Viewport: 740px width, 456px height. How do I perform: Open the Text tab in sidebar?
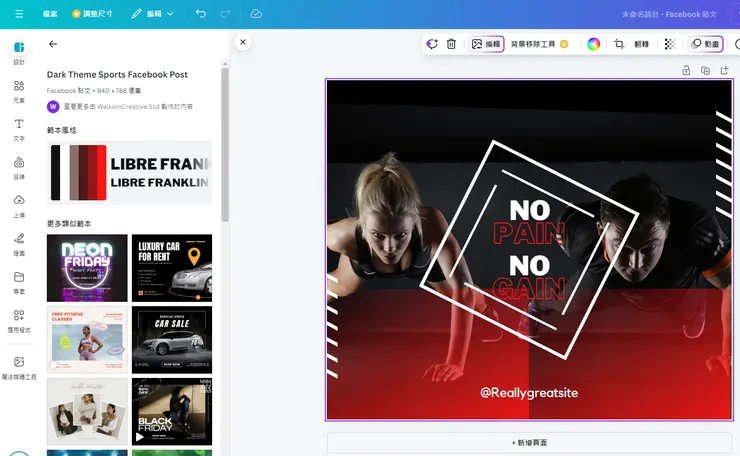pos(19,130)
